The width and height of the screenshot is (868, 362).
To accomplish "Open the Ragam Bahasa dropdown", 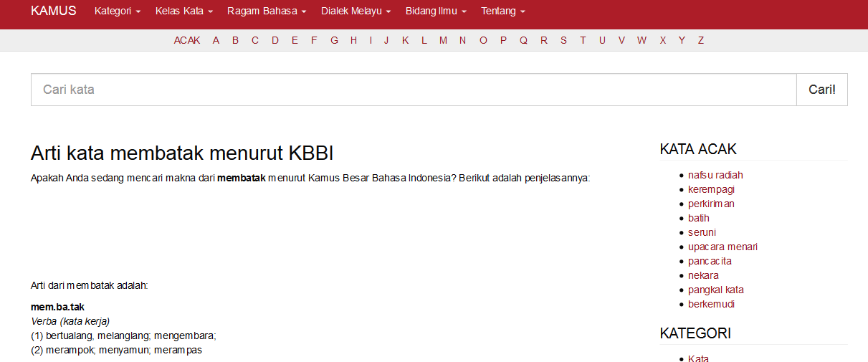I will coord(267,11).
